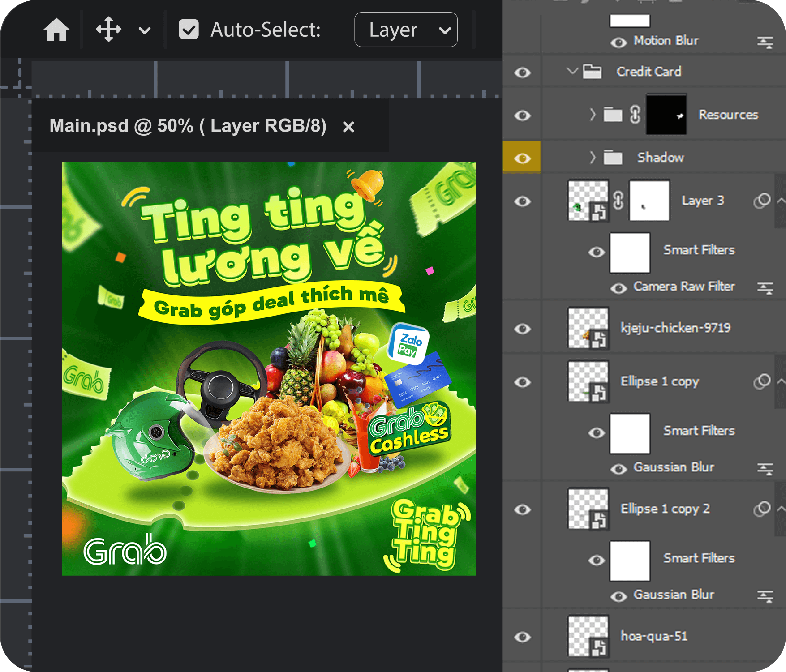Screen dimensions: 786x672
Task: Select the Camera Raw Filter entry
Action: [684, 286]
